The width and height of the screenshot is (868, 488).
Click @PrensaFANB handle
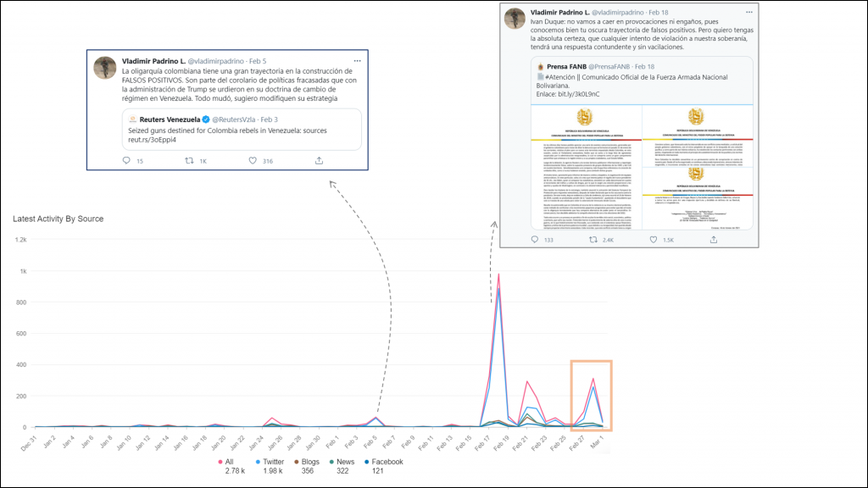click(x=609, y=66)
